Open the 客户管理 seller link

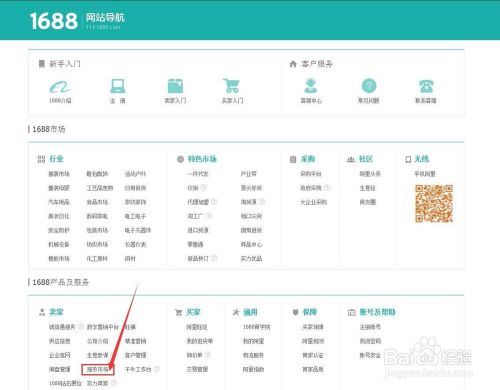pyautogui.click(x=135, y=355)
